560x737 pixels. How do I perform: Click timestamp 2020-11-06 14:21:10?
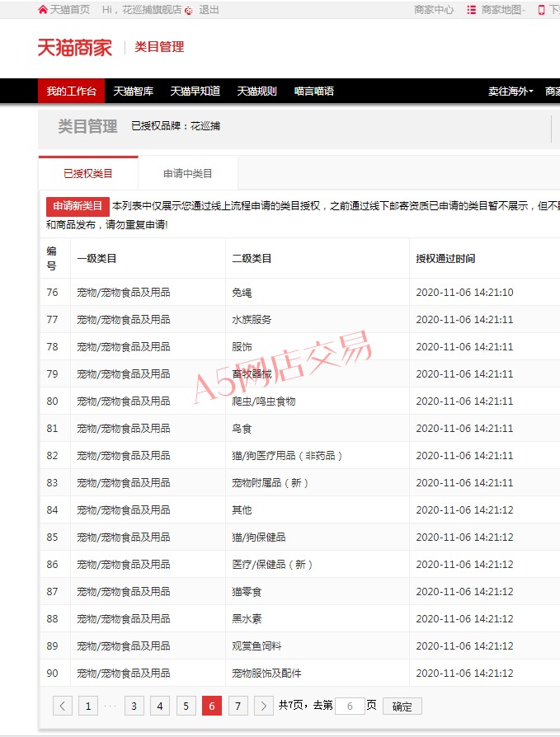click(x=464, y=293)
